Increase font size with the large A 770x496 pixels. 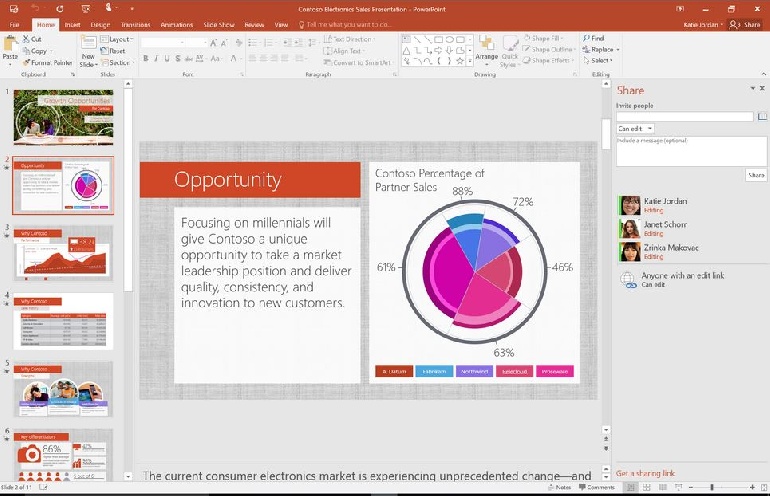(213, 43)
